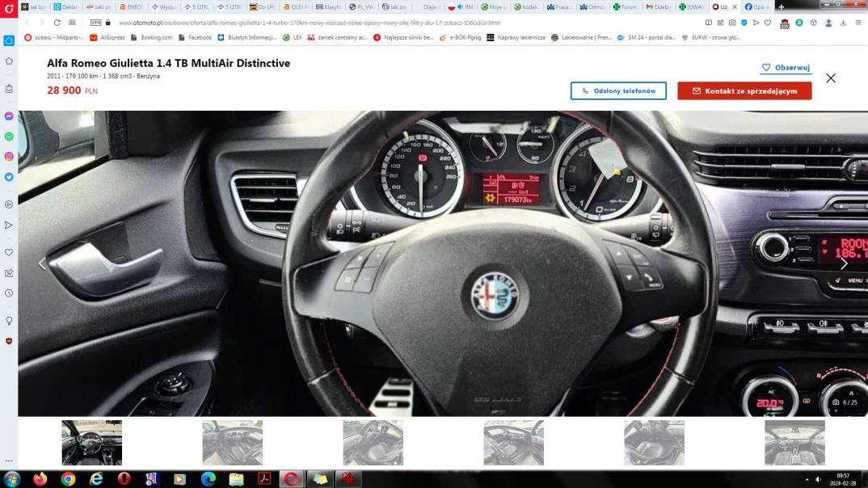Close the photo gallery with X

point(831,78)
